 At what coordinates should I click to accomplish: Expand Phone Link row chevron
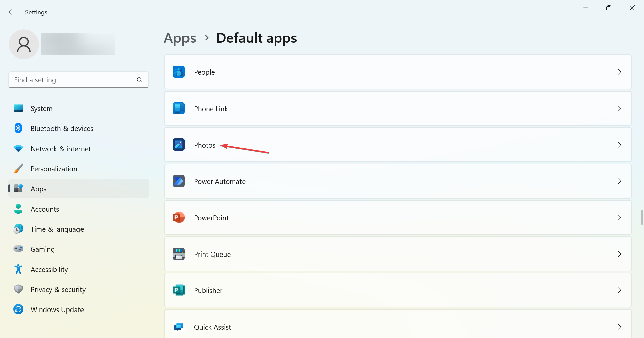coord(619,108)
